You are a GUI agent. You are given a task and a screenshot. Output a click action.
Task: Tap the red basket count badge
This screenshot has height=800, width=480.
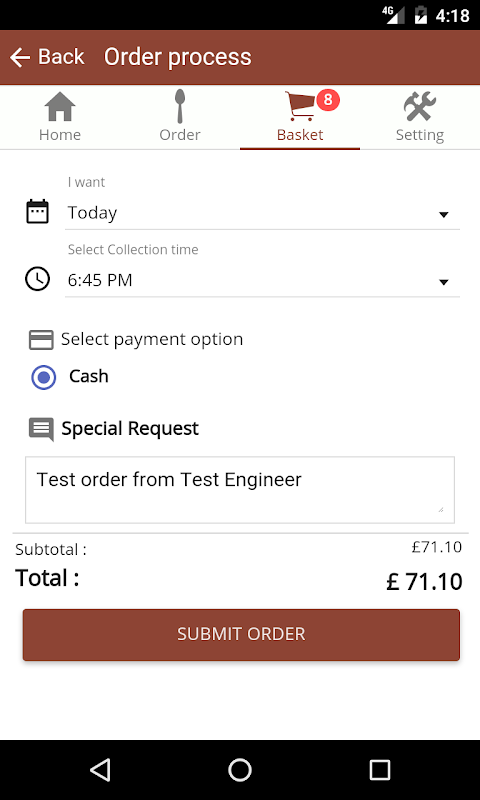pyautogui.click(x=328, y=99)
